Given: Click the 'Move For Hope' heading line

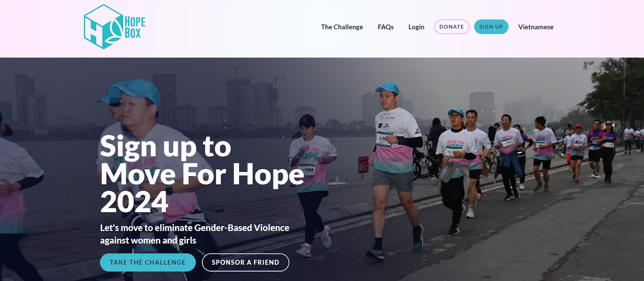Looking at the screenshot, I should click(202, 174).
